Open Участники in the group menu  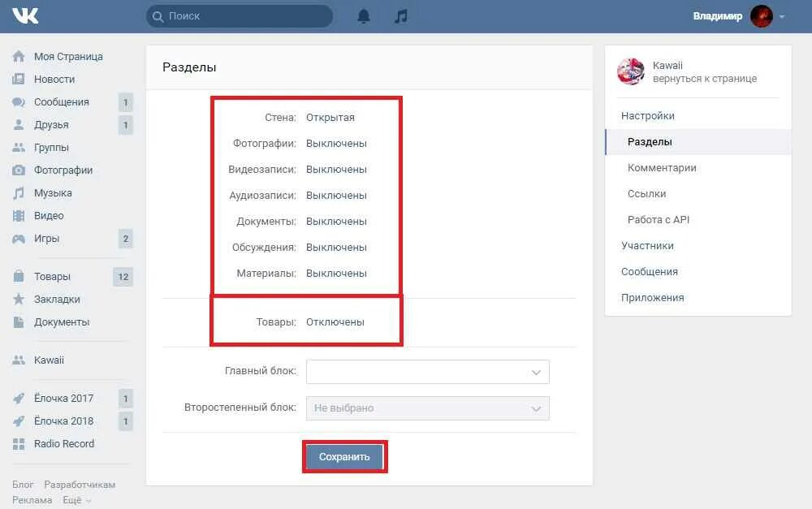698,245
